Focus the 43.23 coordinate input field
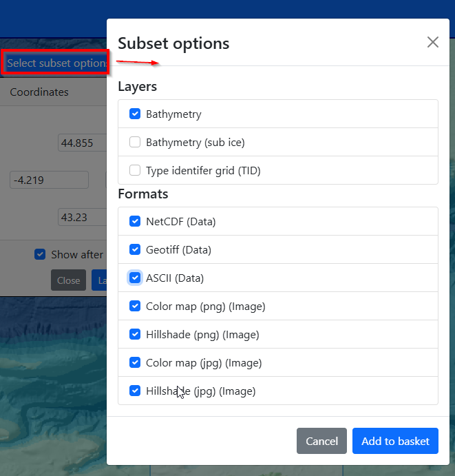The width and height of the screenshot is (455, 476). 81,217
